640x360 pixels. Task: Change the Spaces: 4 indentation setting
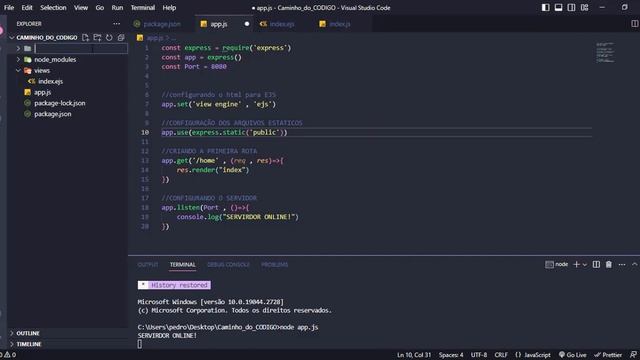451,355
